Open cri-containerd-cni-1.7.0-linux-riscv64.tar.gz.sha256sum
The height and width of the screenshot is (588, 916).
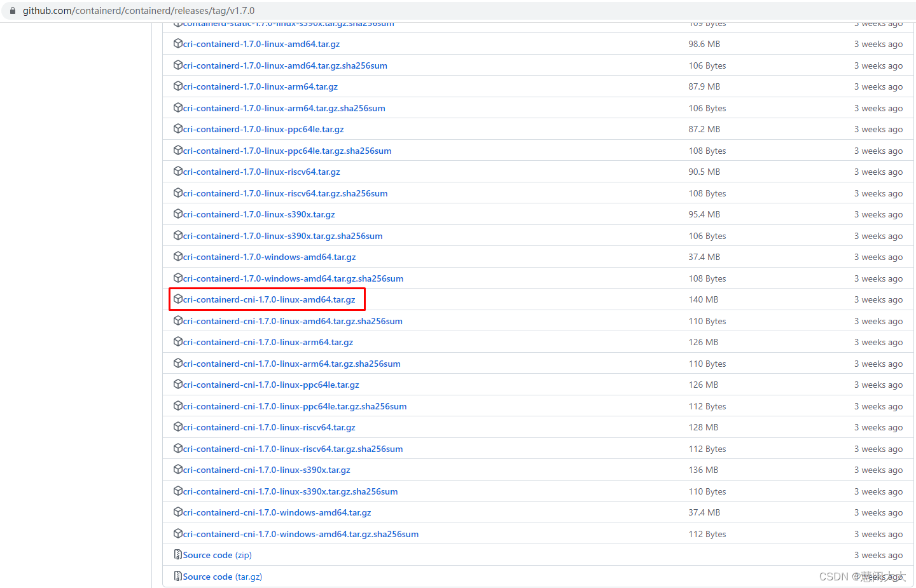coord(293,449)
